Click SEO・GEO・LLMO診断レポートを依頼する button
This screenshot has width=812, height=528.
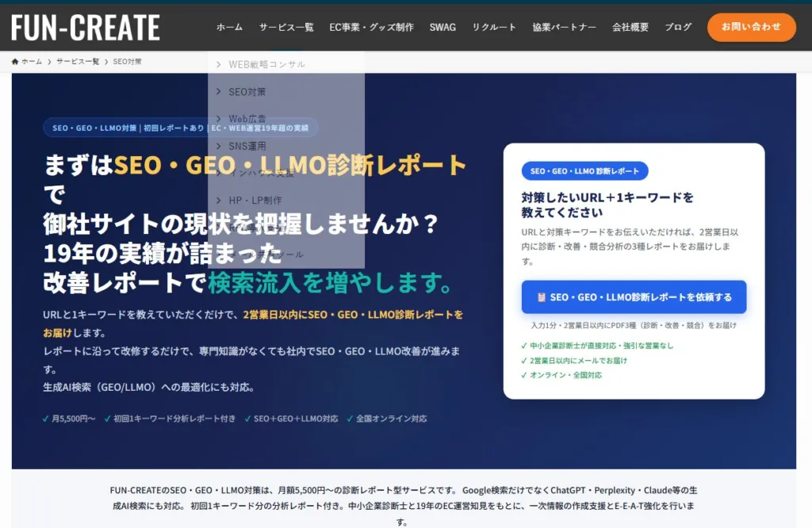[x=634, y=297]
